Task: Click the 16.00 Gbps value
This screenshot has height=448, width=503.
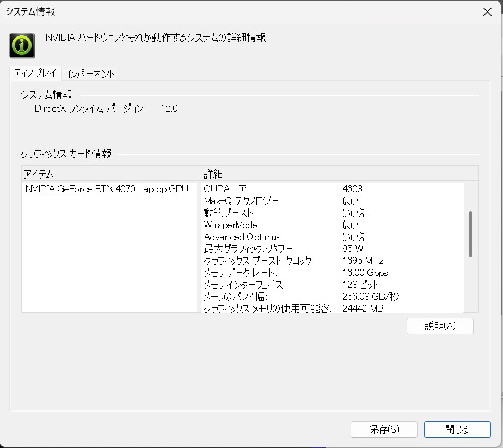Action: tap(365, 273)
